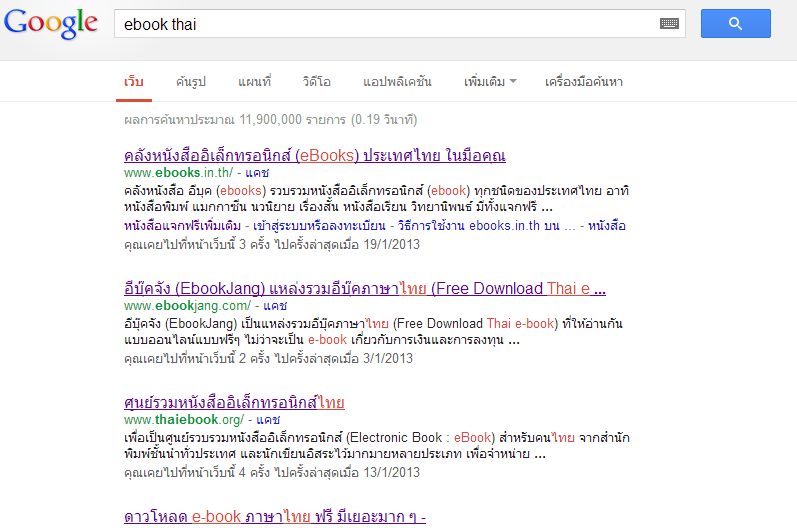The height and width of the screenshot is (528, 797).
Task: Click the www.ebookjang.com/ URL text
Action: pyautogui.click(x=188, y=306)
